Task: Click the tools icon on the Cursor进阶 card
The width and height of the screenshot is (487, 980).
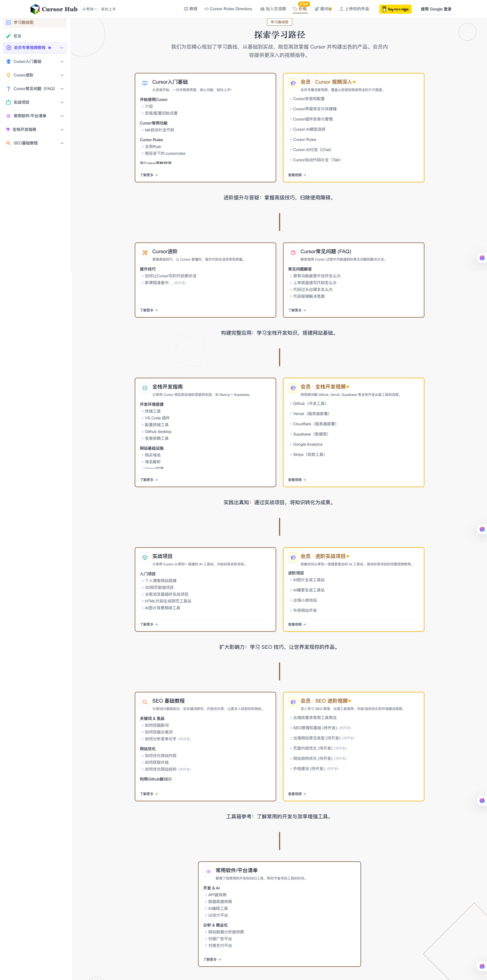Action: [145, 253]
